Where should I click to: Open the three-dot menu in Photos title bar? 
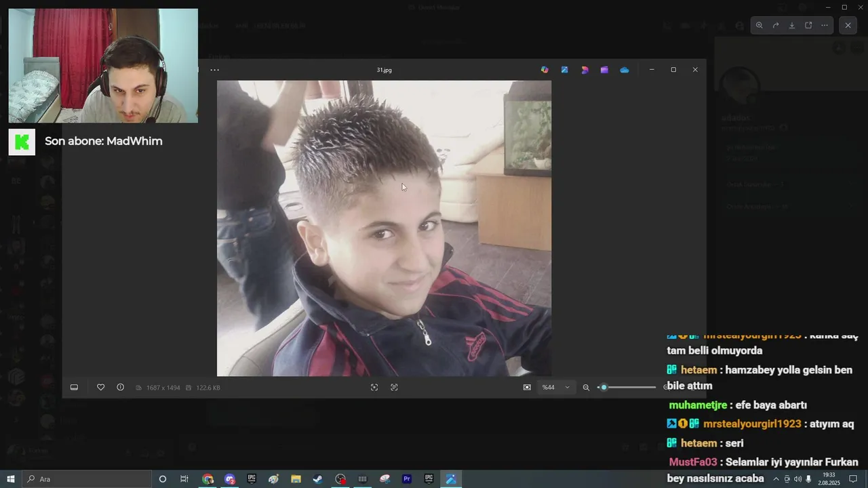tap(214, 70)
